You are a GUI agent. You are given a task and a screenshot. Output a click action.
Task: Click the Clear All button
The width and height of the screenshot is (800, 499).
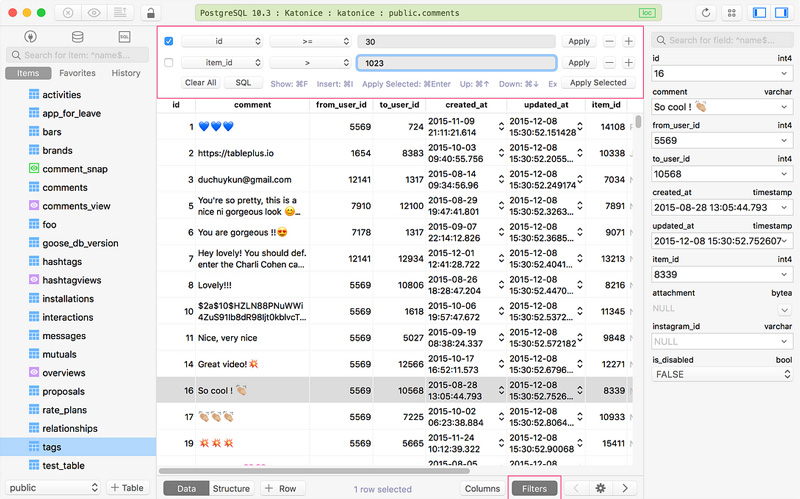(200, 83)
